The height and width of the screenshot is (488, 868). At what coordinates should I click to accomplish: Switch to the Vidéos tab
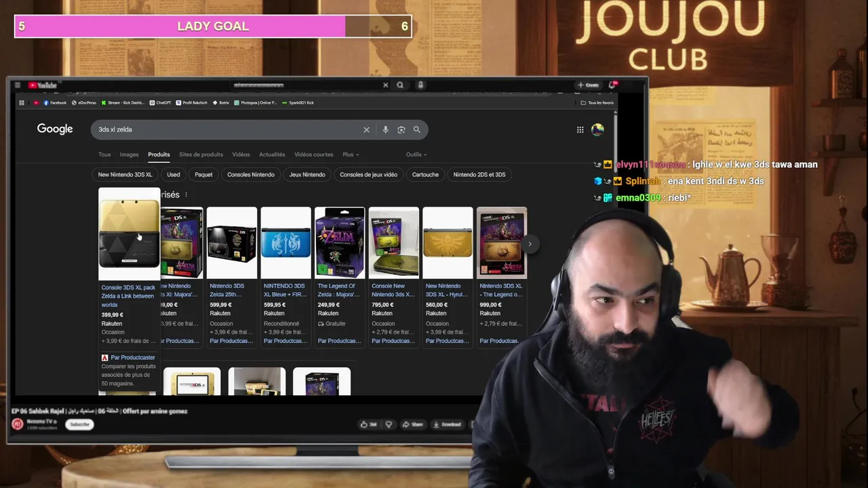point(241,155)
